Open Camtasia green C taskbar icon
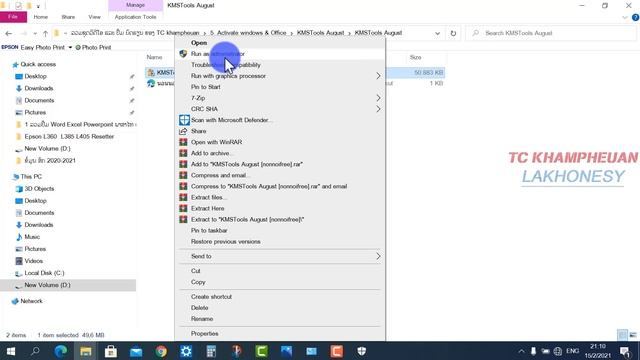This screenshot has height=360, width=640. (261, 351)
